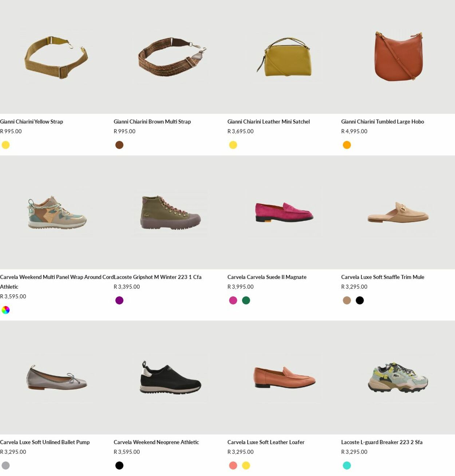Open Lacoste Gripshot M Winter 223 1 Cfa link
This screenshot has height=476, width=455.
[x=158, y=277]
